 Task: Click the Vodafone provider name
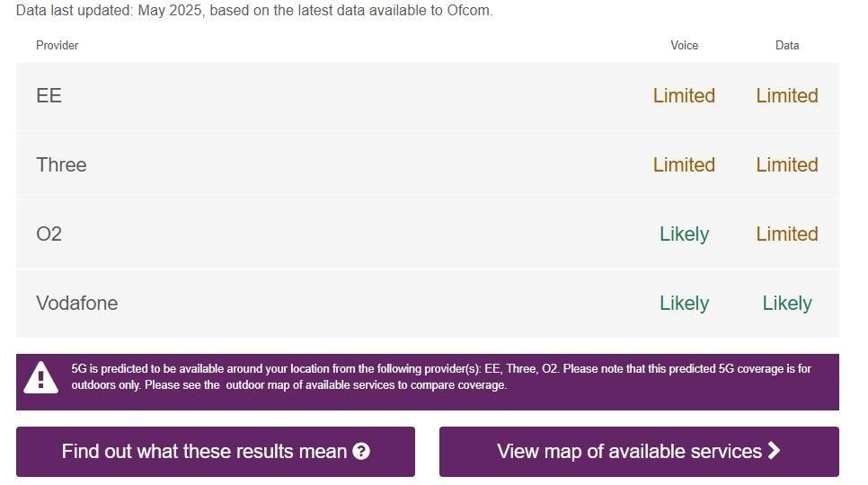(77, 304)
